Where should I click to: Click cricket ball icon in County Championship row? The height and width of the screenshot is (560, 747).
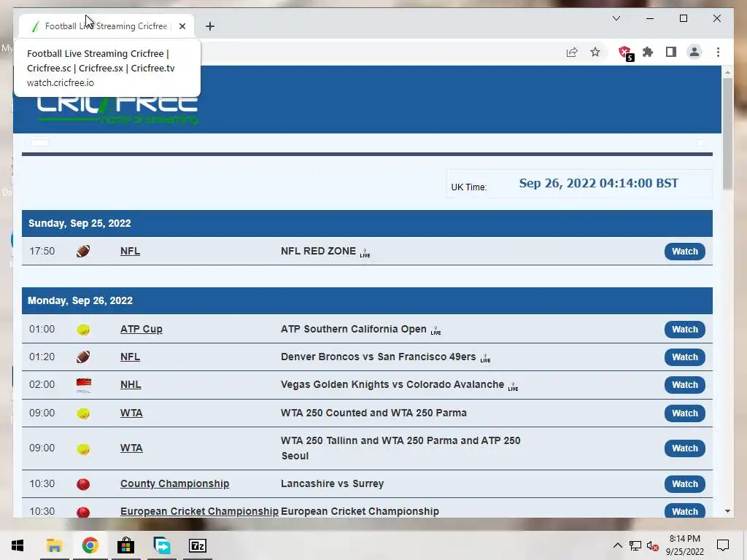click(x=83, y=484)
